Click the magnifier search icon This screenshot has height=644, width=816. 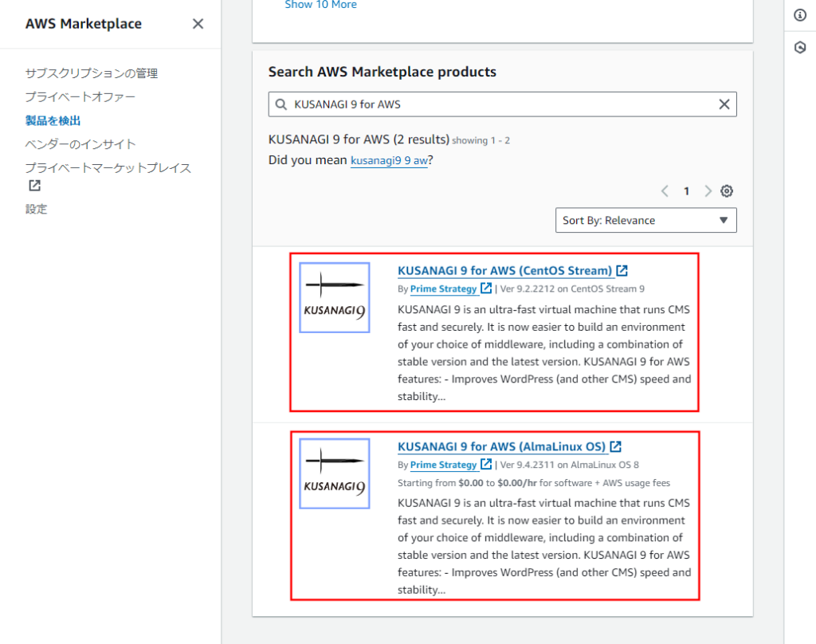(281, 104)
